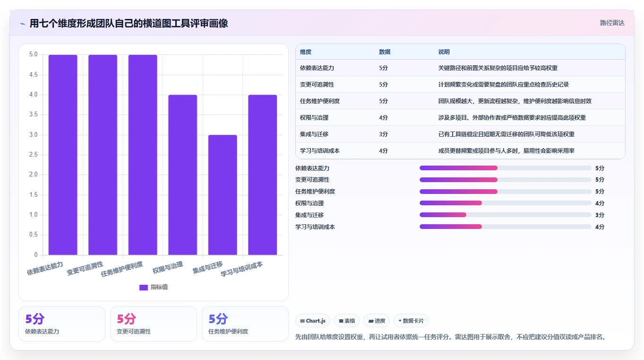Image resolution: width=644 pixels, height=360 pixels.
Task: Click the 表格 tag chip
Action: point(347,321)
